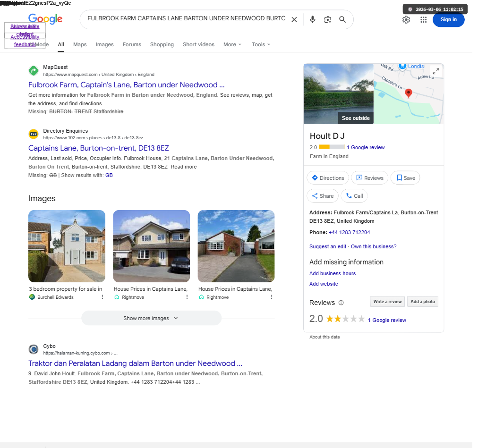Switch to Short videos tab
Viewport: 478px width, 448px height.
198,44
